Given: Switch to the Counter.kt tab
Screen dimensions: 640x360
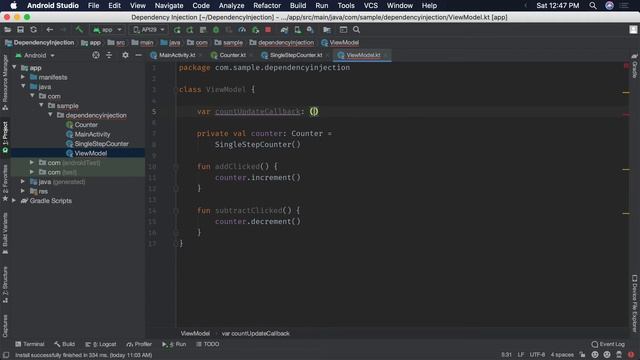Looking at the screenshot, I should click(229, 55).
